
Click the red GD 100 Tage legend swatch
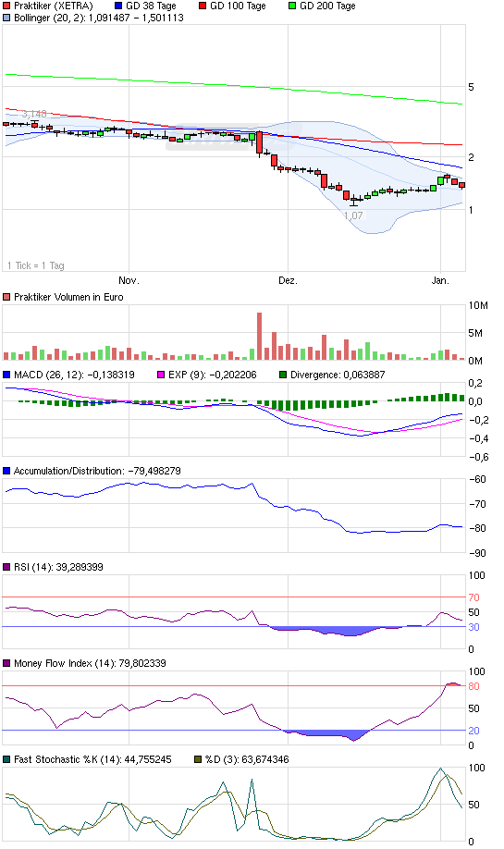pyautogui.click(x=203, y=6)
